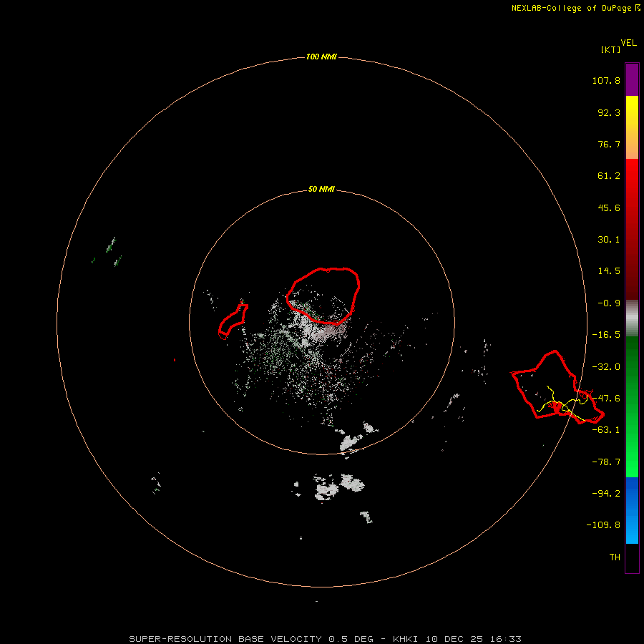
Task: Select the -78.7 velocity scale value
Action: [x=606, y=462]
